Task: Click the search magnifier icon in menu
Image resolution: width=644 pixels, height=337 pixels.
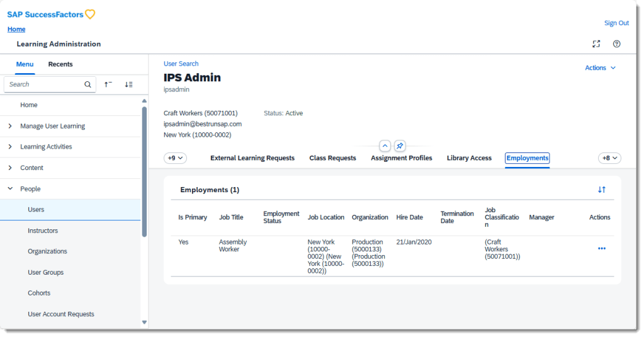Action: coord(88,84)
